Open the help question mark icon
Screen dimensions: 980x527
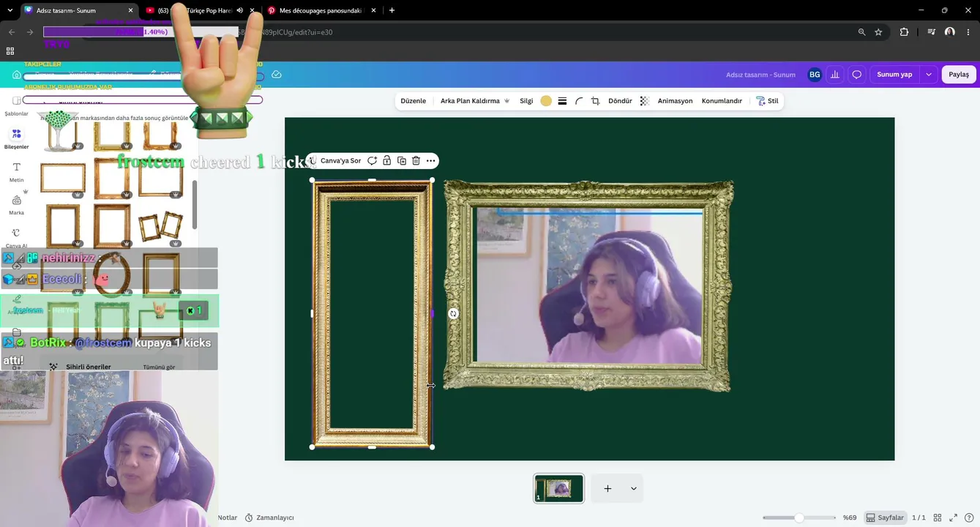pos(969,517)
